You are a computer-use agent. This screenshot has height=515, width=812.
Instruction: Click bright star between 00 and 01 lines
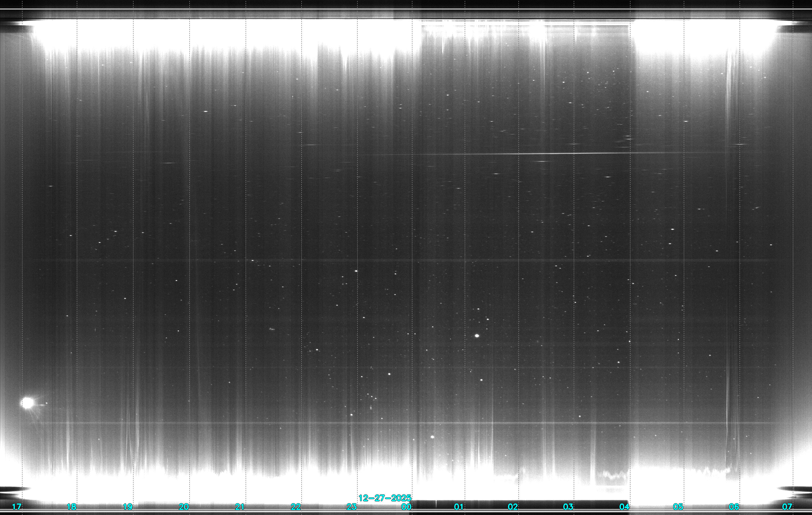432,437
